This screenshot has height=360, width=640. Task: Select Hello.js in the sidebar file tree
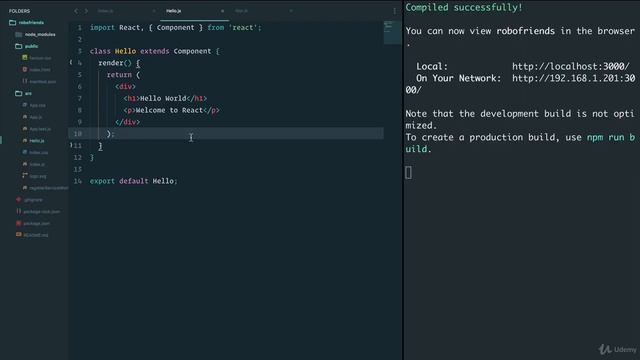(37, 141)
